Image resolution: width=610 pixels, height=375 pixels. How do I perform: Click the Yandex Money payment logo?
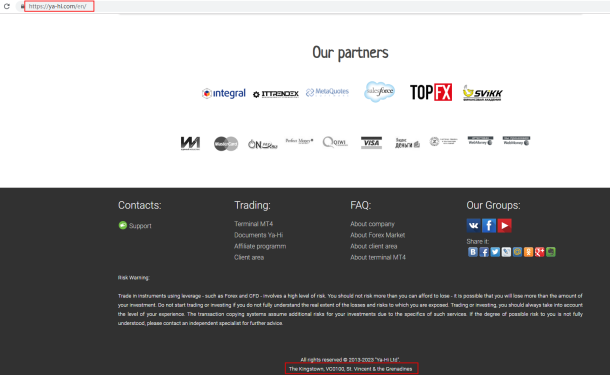pyautogui.click(x=407, y=143)
